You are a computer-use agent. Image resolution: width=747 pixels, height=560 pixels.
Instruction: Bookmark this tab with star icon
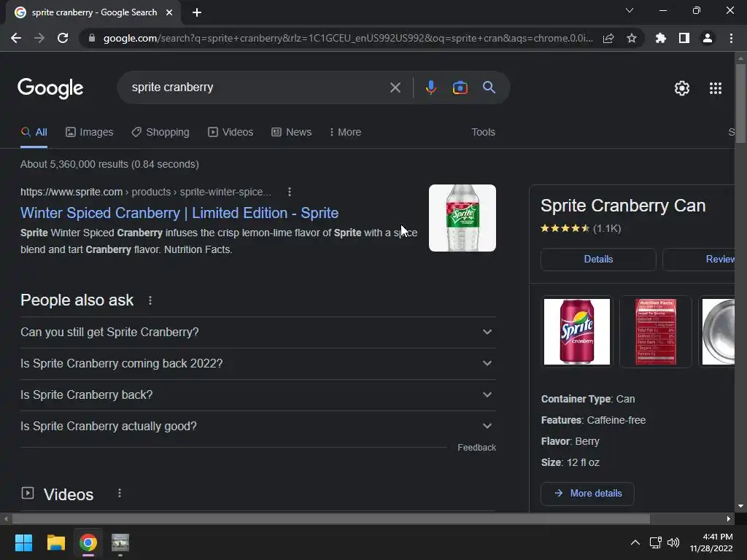[632, 38]
